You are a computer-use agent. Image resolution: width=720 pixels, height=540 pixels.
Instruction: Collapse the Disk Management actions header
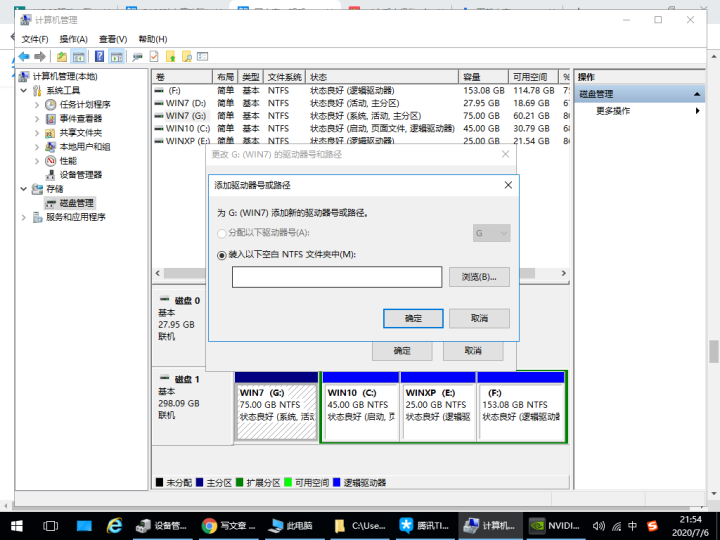pos(697,94)
